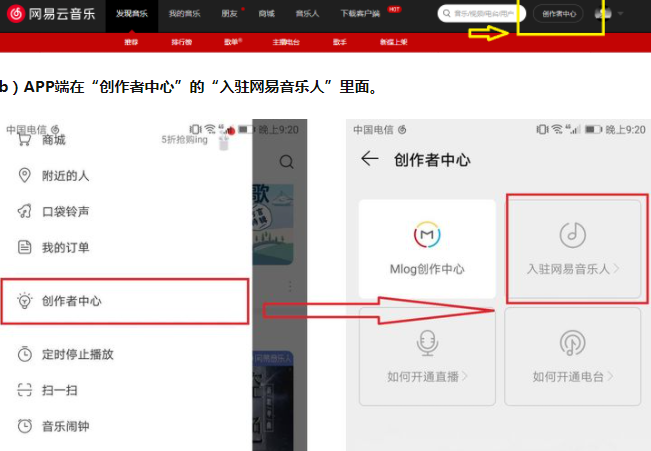Click the 创作者中心 button in header
The width and height of the screenshot is (651, 451).
558,14
